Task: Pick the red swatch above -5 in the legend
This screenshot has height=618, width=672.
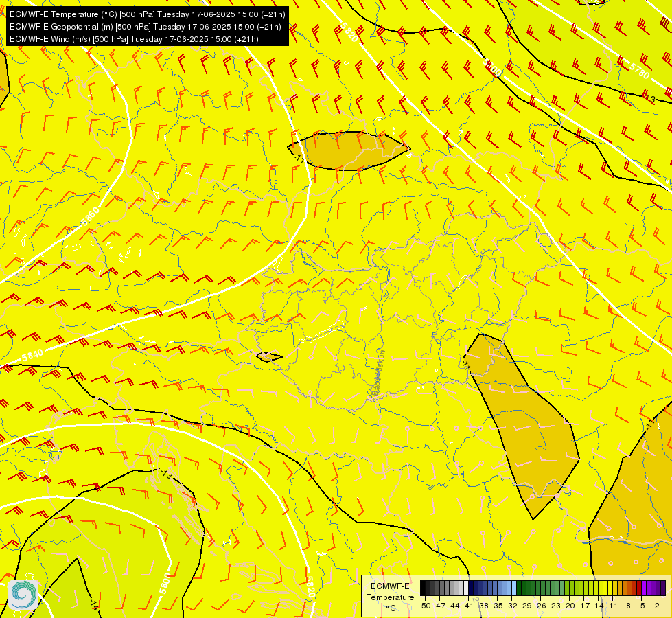Action: [639, 588]
